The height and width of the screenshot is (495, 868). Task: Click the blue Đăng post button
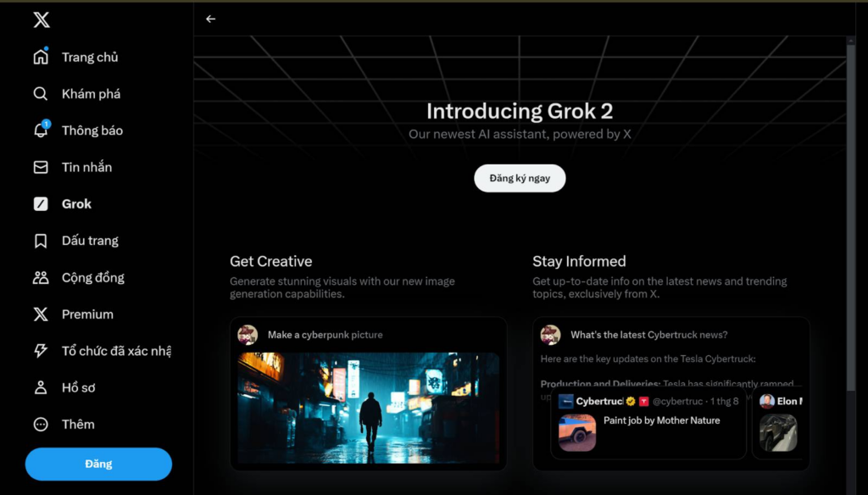pyautogui.click(x=98, y=464)
